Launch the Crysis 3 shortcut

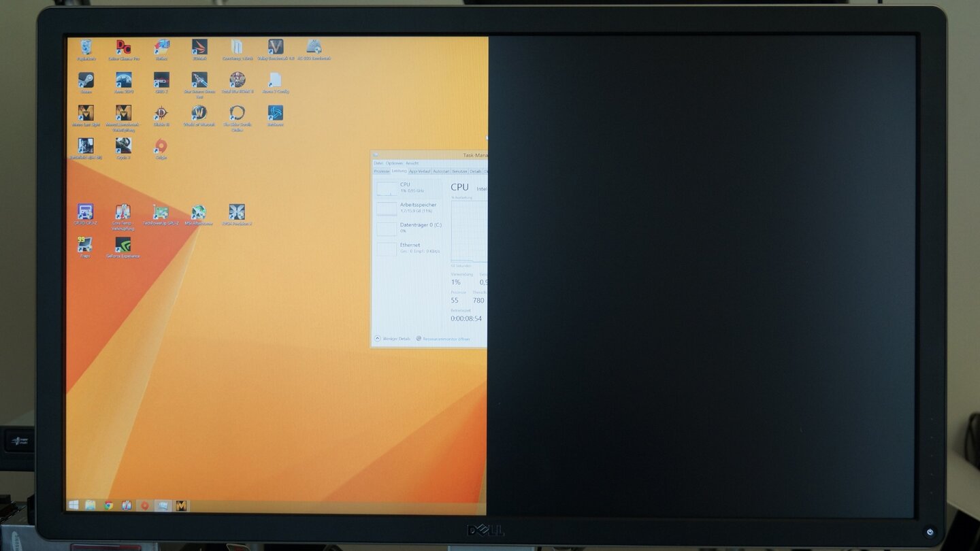pos(123,148)
